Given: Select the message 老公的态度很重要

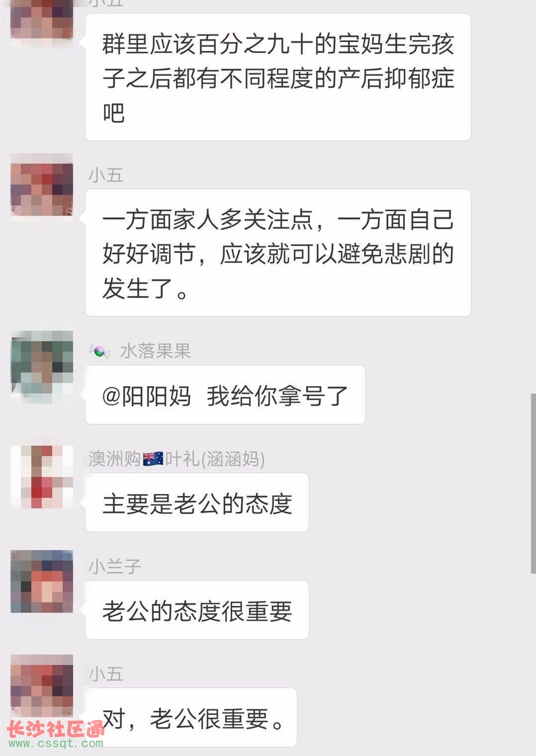Looking at the screenshot, I should click(197, 610).
